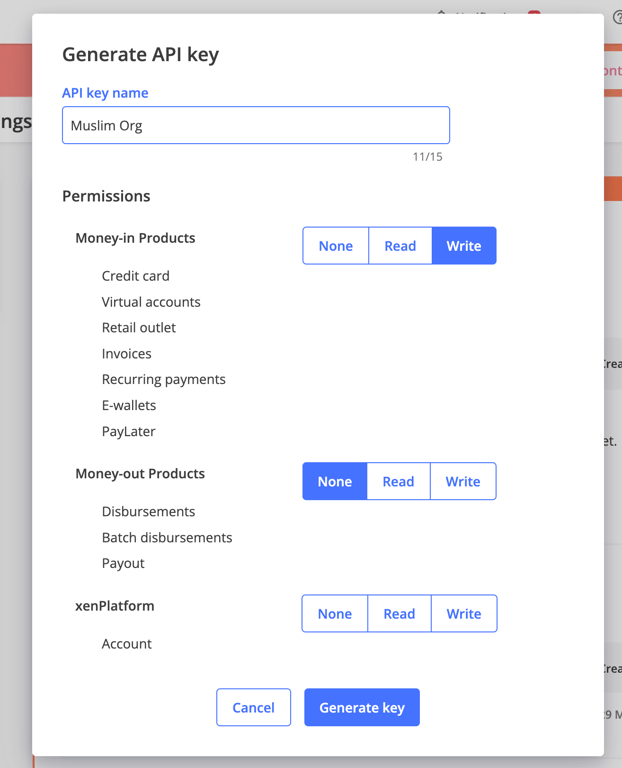Set Money-in Products permission to None

click(x=336, y=246)
